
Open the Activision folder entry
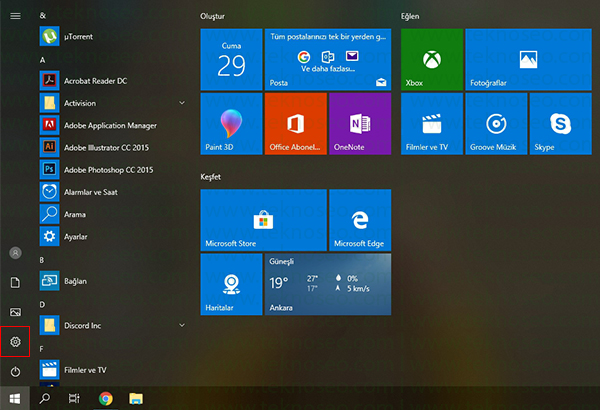pos(112,103)
